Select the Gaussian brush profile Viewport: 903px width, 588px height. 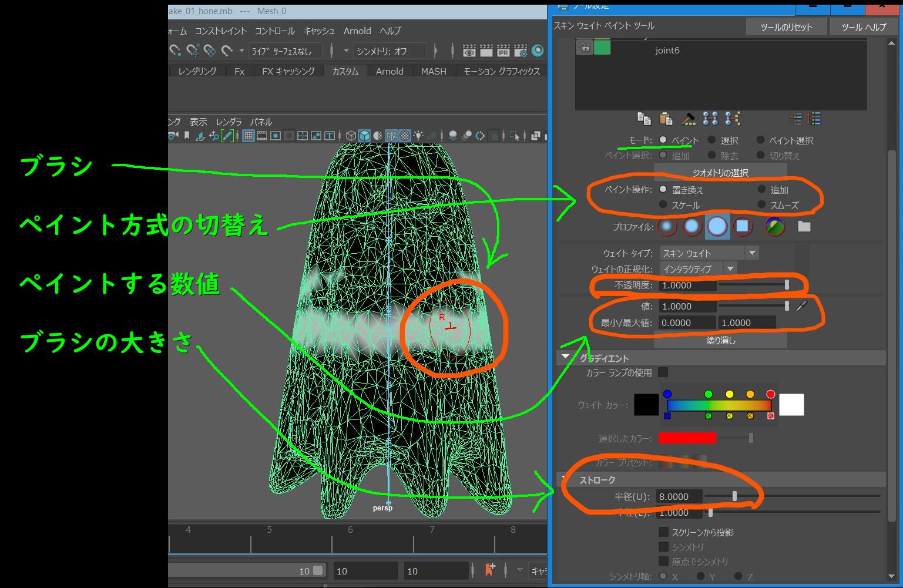coord(666,226)
